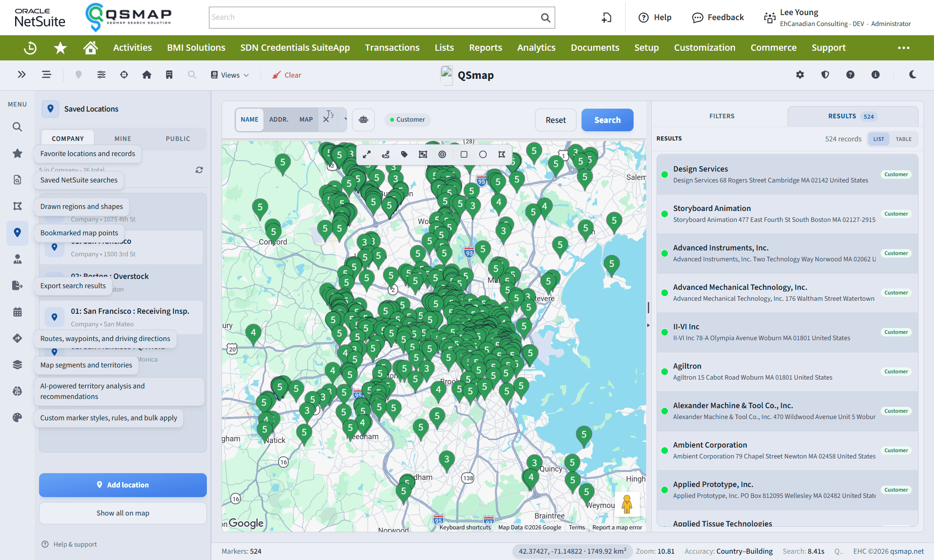Open the Views dropdown

point(230,75)
